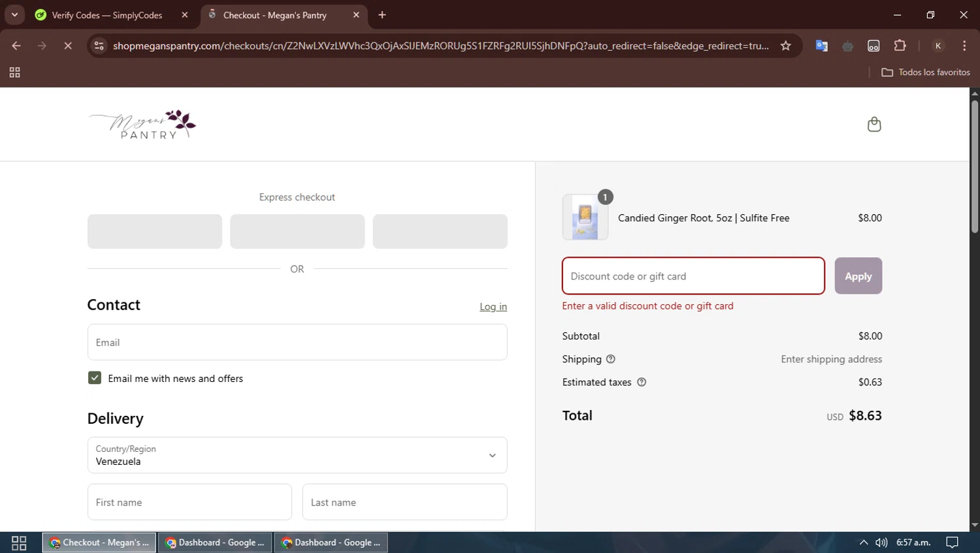Open Checkout - Megan's taskbar window
The image size is (980, 553).
click(x=99, y=543)
